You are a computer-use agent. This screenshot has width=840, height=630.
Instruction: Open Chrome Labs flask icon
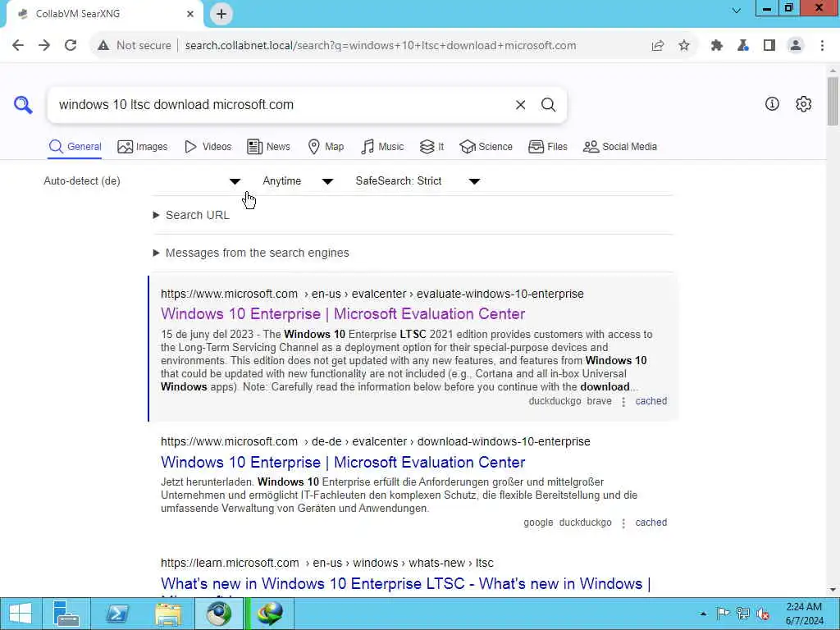pos(743,46)
